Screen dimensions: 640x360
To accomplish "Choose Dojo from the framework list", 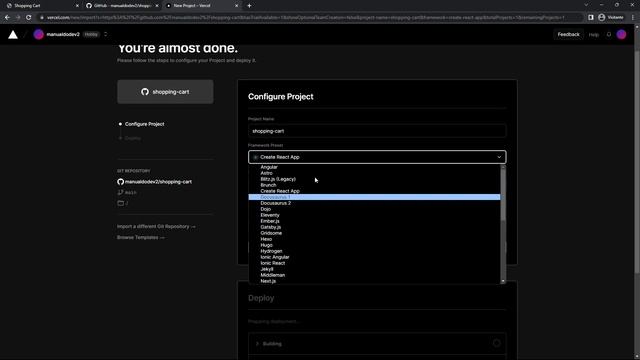I will pyautogui.click(x=374, y=209).
